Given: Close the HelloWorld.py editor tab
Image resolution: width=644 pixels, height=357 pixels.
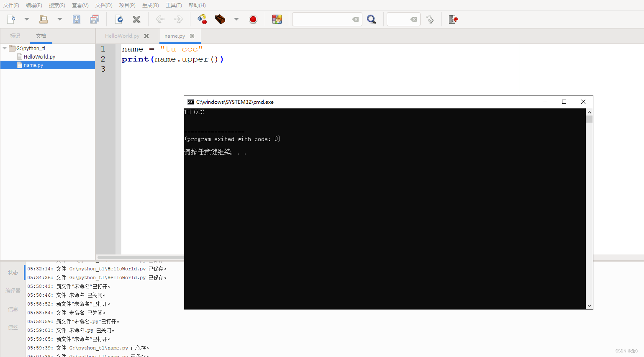Looking at the screenshot, I should coord(146,36).
